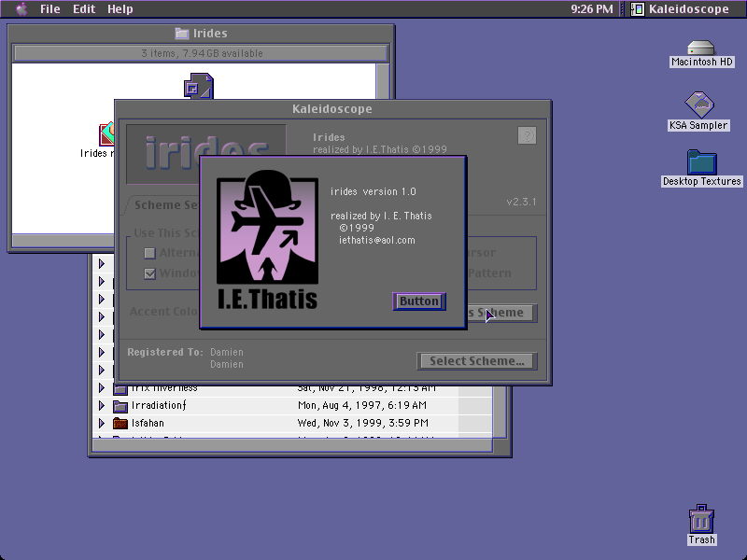The height and width of the screenshot is (560, 747).
Task: Expand the Irradiationf folder disclosure triangle
Action: pyautogui.click(x=102, y=406)
